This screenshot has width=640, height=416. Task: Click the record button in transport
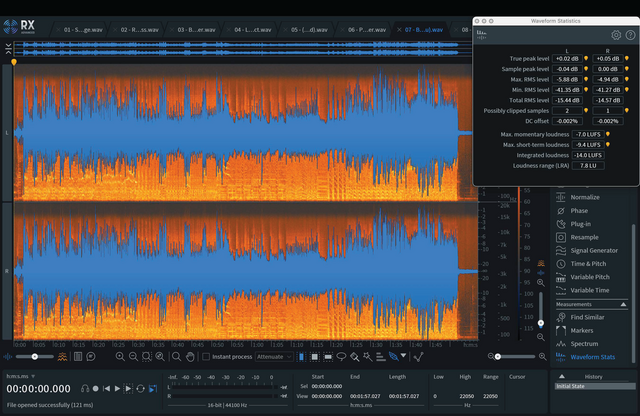[x=96, y=389]
